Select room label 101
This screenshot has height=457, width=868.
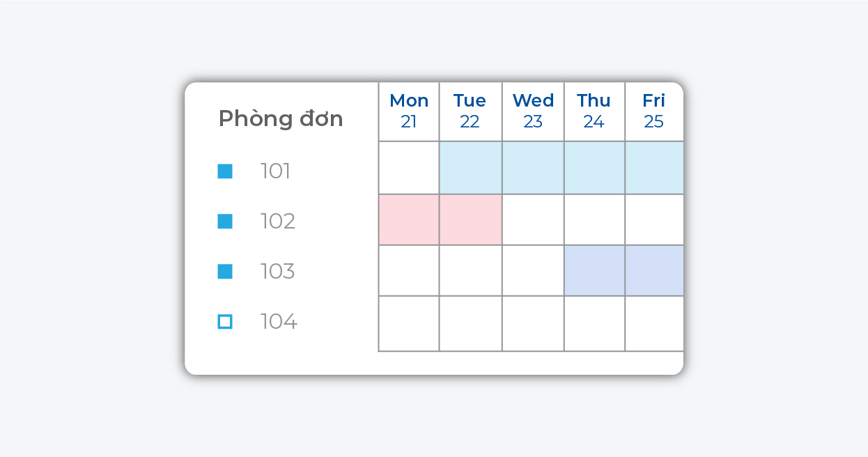[x=275, y=171]
